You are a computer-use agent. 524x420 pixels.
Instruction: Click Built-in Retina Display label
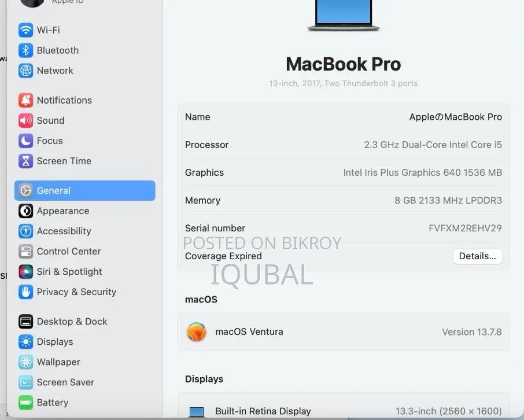tap(263, 411)
